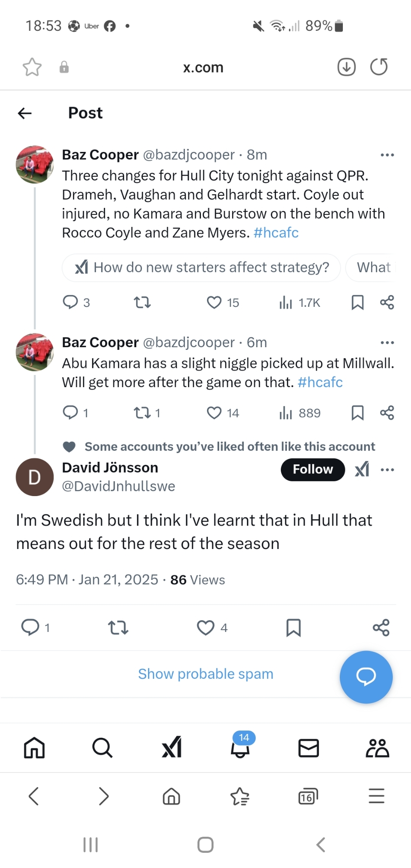Open the #hcafc hashtag in first post

click(276, 233)
